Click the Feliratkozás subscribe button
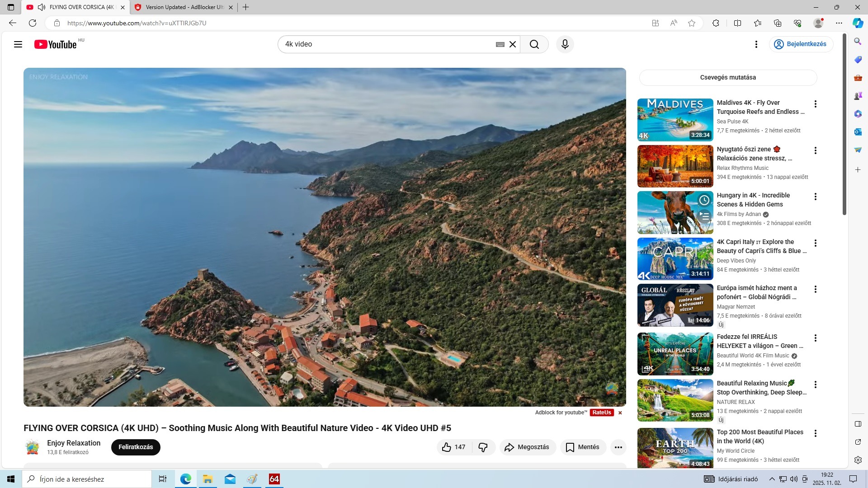This screenshot has height=488, width=868. coord(136,447)
